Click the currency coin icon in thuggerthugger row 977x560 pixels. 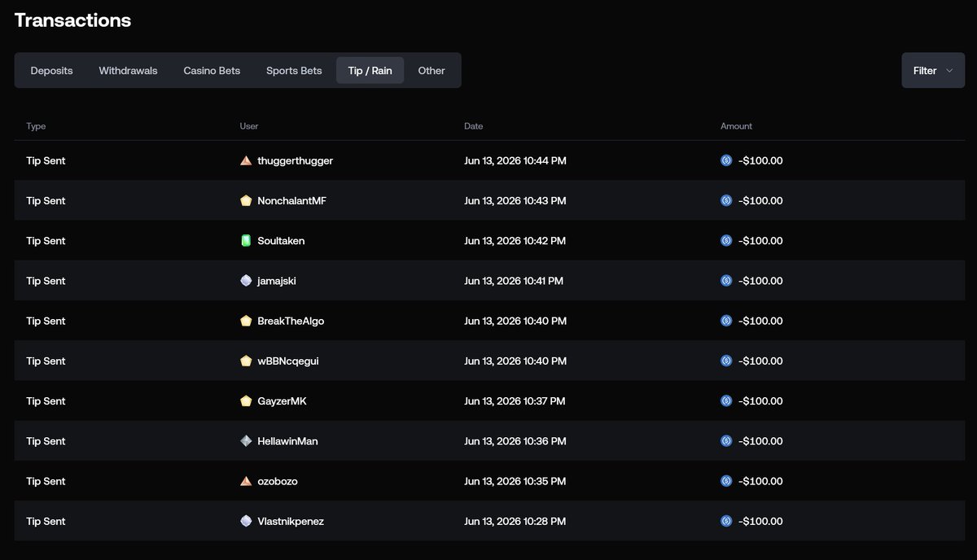pos(726,161)
